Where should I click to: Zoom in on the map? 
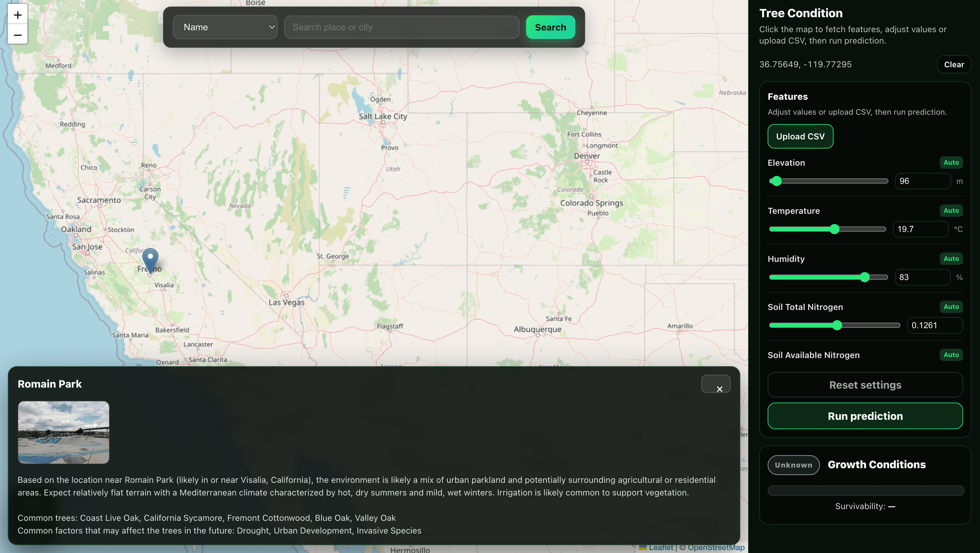(18, 15)
